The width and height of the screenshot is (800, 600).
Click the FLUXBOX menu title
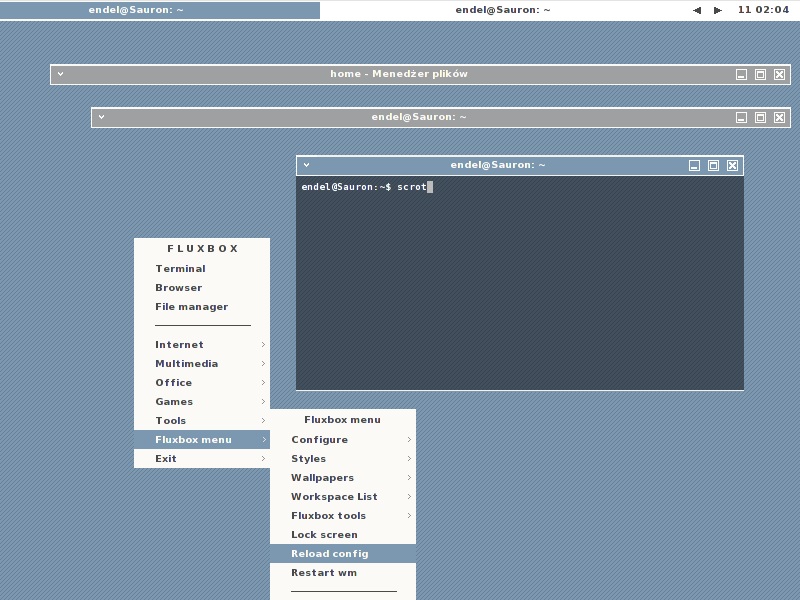(x=203, y=248)
